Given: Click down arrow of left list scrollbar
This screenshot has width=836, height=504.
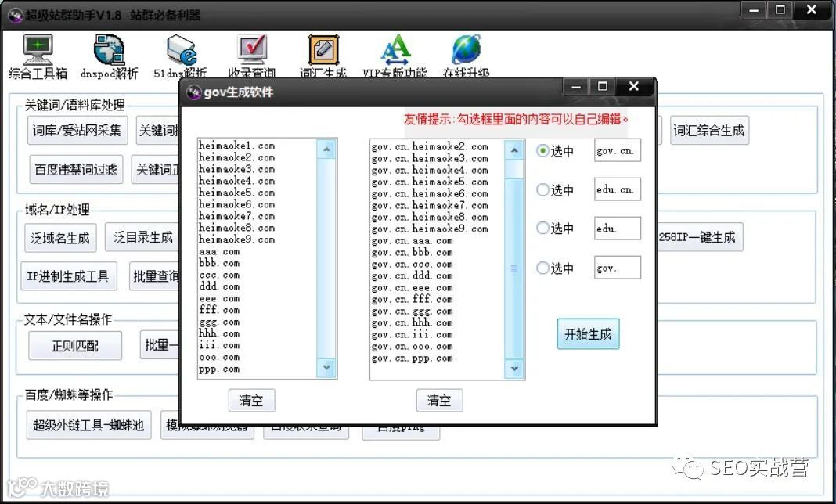Looking at the screenshot, I should pos(326,368).
